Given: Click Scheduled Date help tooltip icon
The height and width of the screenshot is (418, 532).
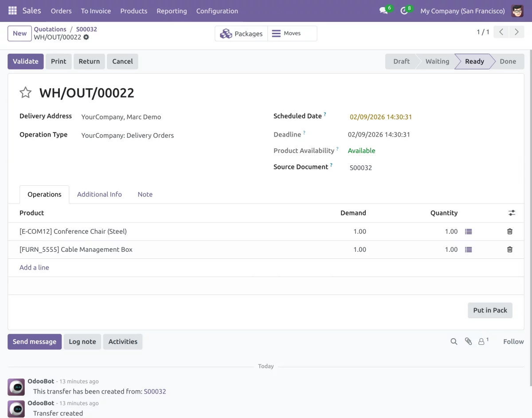Looking at the screenshot, I should (325, 114).
